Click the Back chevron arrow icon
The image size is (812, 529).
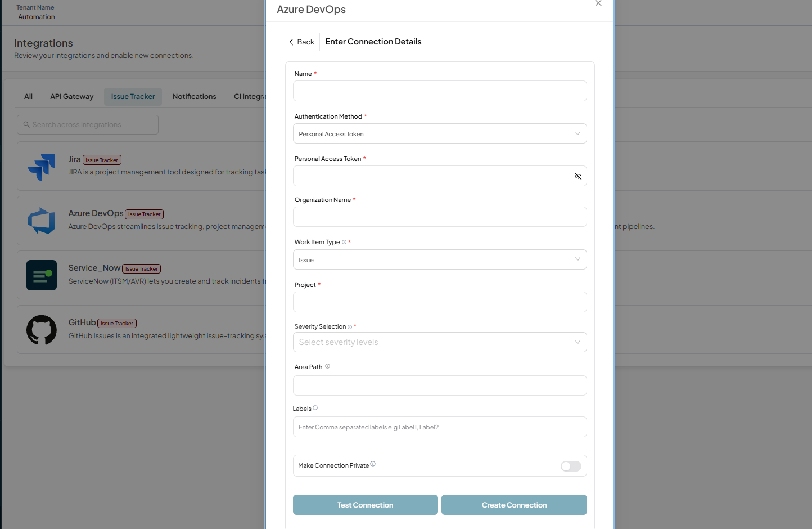pyautogui.click(x=291, y=42)
